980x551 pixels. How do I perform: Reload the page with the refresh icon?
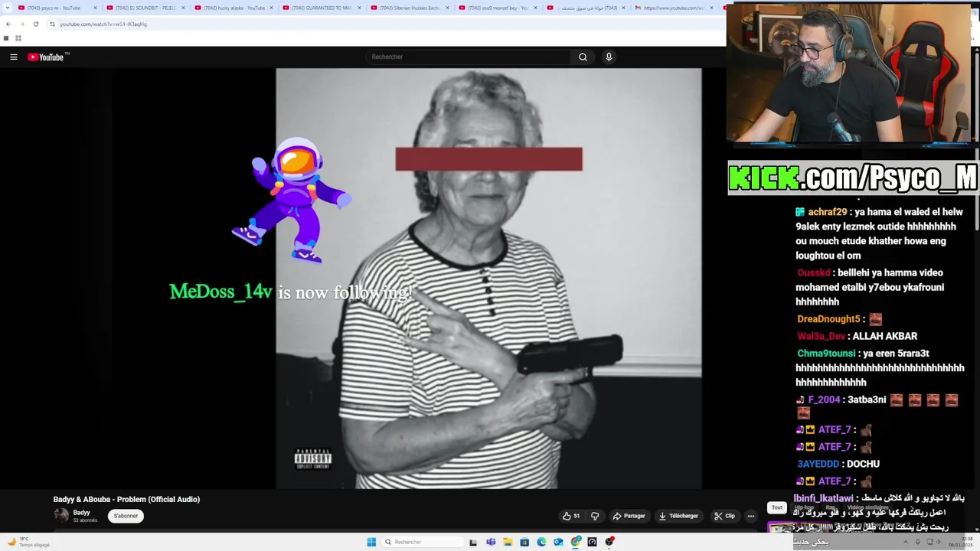[35, 24]
